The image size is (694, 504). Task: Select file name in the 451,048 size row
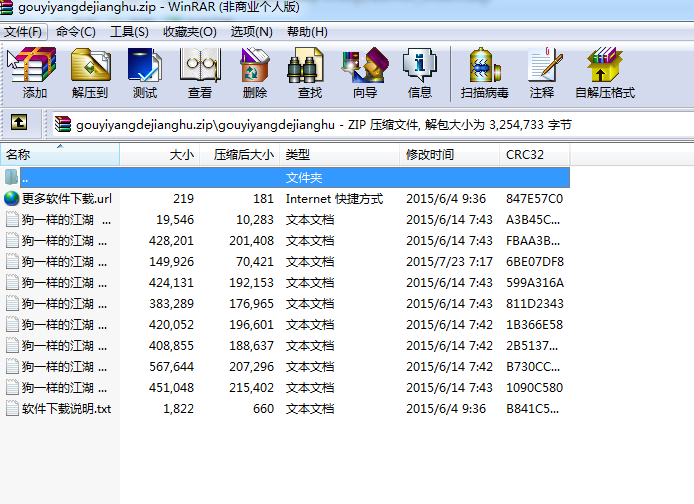[x=64, y=388]
